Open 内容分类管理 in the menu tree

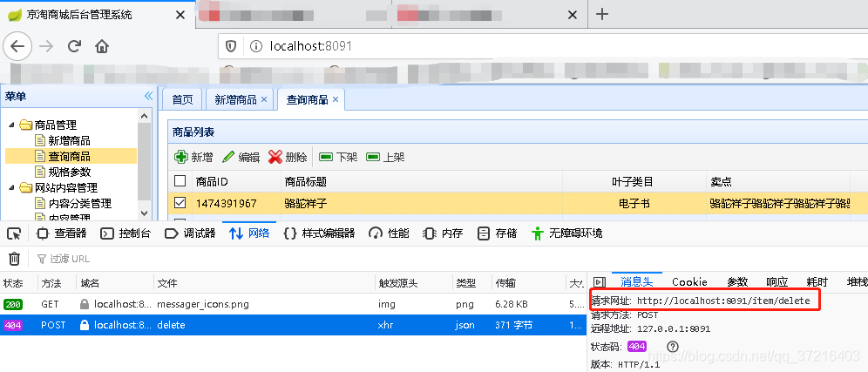(x=79, y=203)
